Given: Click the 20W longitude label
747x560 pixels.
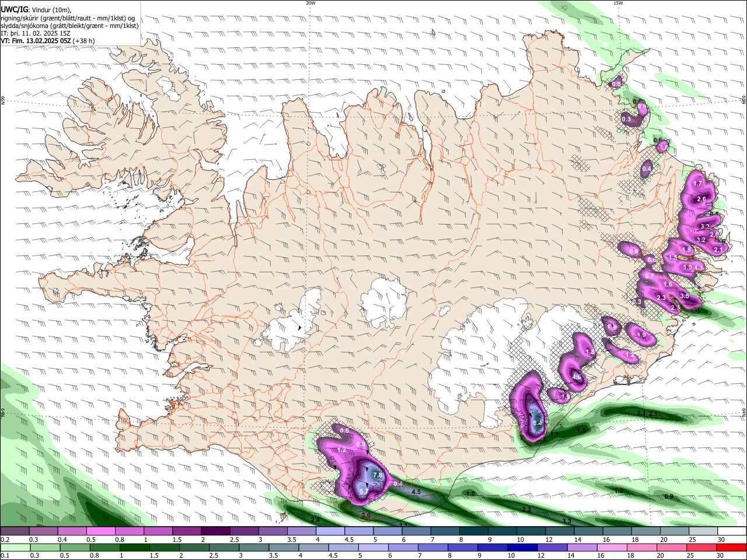Looking at the screenshot, I should click(310, 3).
